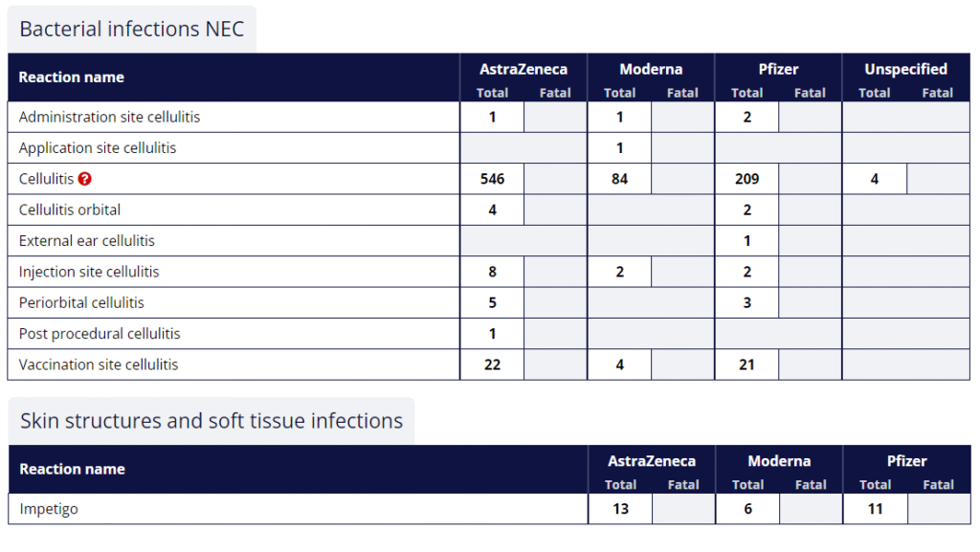Click the Unspecified column header
Screen dimensions: 980x552
tap(905, 69)
